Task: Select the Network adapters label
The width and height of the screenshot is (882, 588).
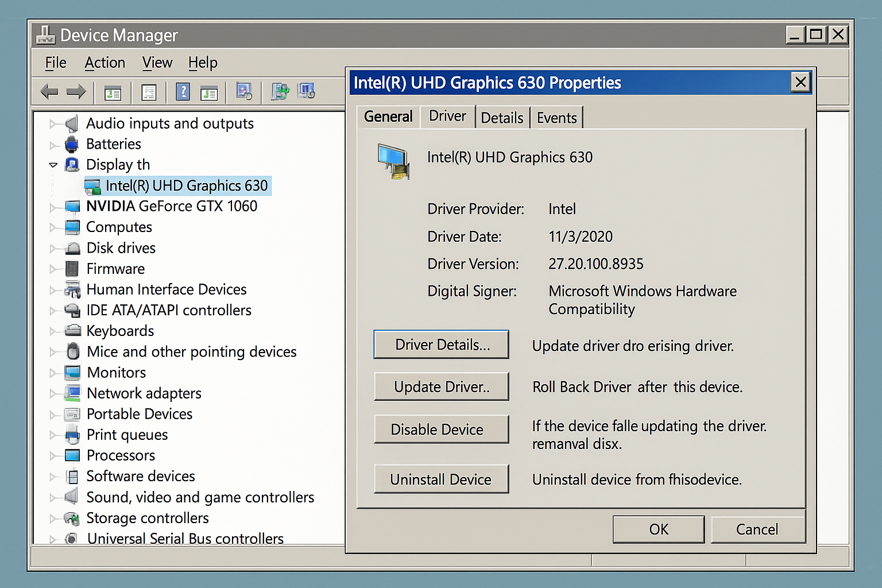Action: coord(144,393)
